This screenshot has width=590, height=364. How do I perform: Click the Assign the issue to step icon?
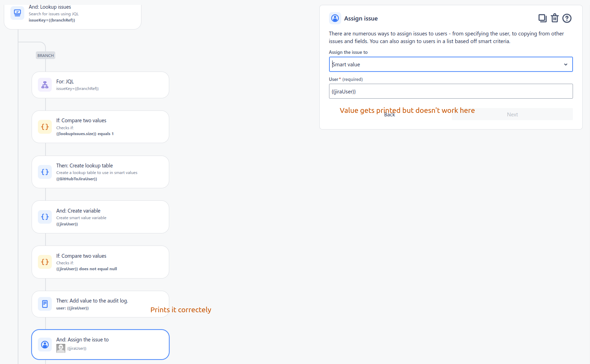click(x=45, y=345)
